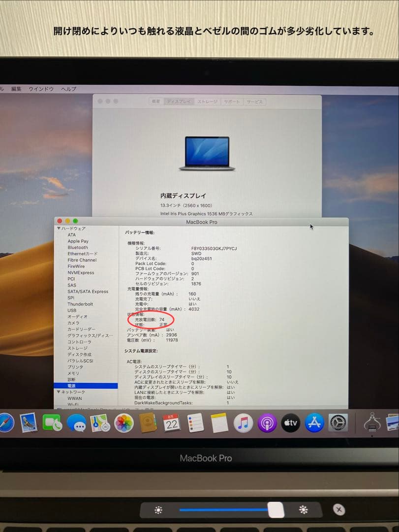Viewport: 399px width, 532px height.
Task: Open the Podcasts app in the Dock
Action: coord(268,423)
